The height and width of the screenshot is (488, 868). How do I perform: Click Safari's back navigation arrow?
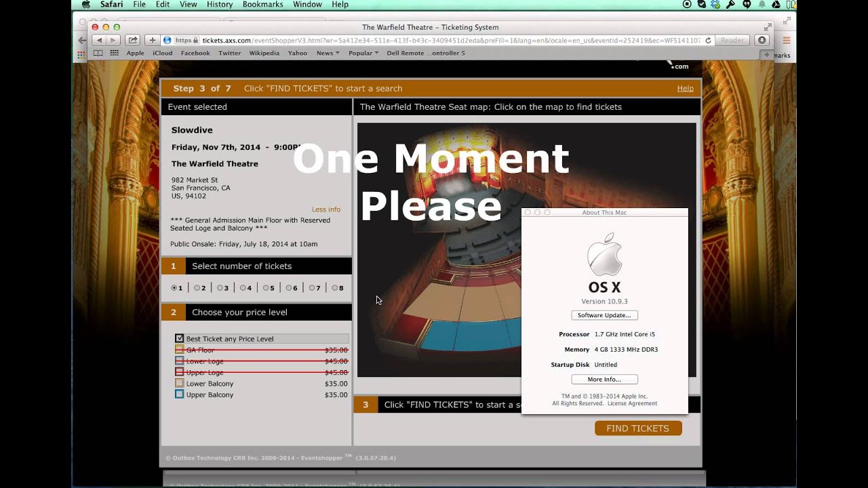pos(99,41)
